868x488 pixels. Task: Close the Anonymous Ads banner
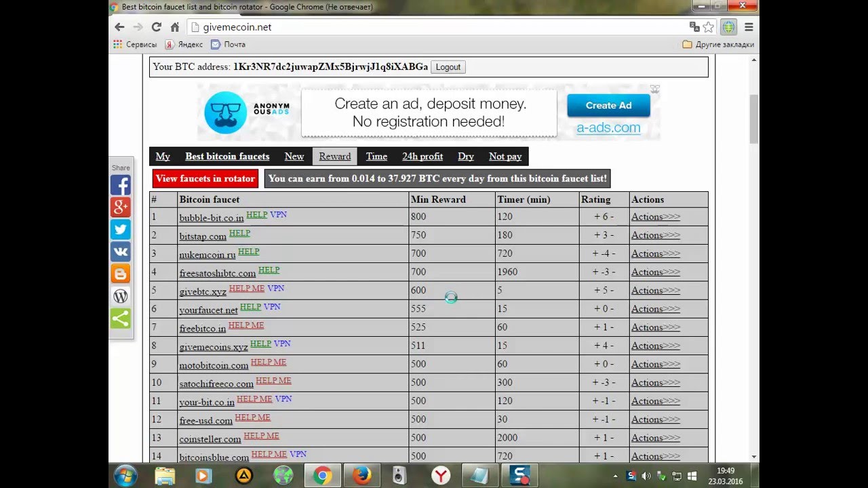click(655, 89)
